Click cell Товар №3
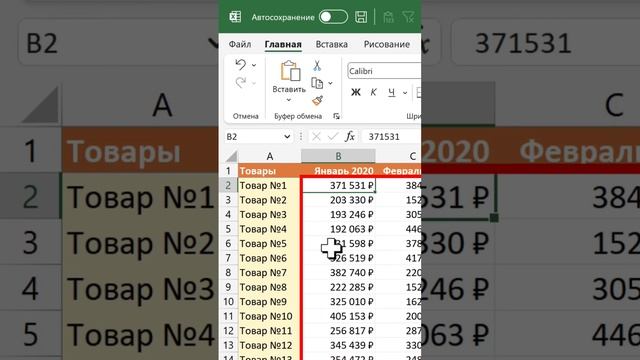The width and height of the screenshot is (640, 360). point(269,214)
